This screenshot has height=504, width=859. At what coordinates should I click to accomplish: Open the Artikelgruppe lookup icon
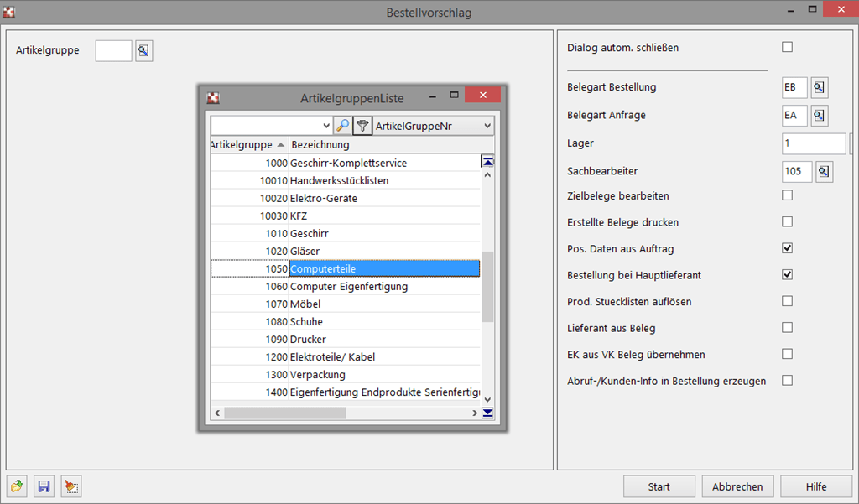143,51
